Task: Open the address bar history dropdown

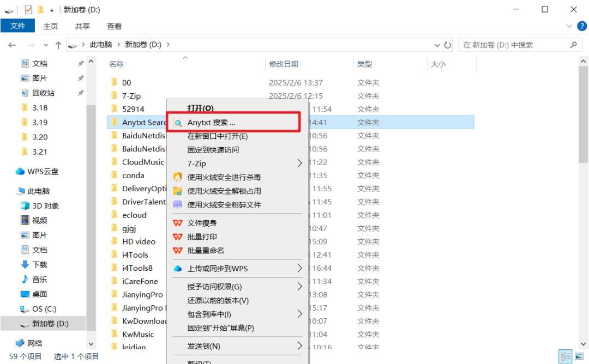Action: click(x=437, y=45)
